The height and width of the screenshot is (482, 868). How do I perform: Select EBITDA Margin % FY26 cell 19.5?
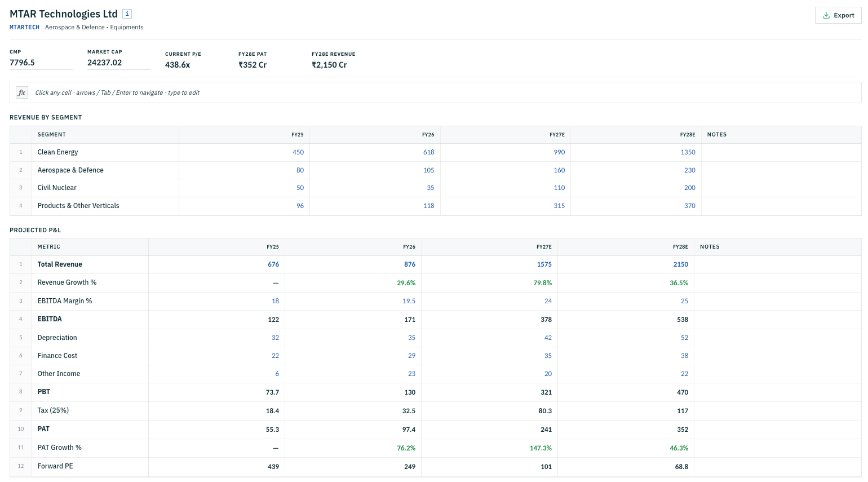pyautogui.click(x=353, y=301)
